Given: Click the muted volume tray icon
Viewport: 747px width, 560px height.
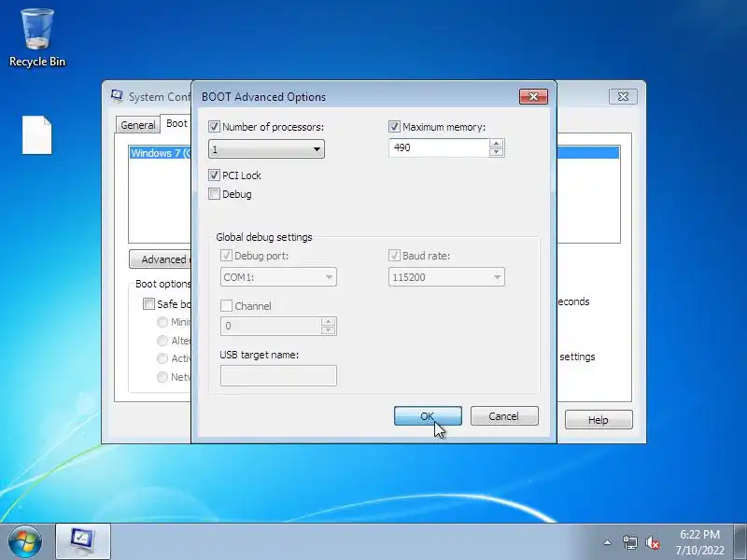Looking at the screenshot, I should click(652, 542).
